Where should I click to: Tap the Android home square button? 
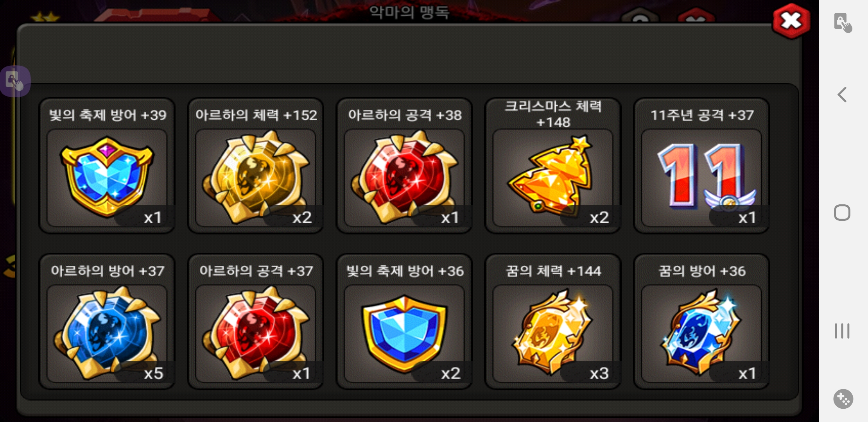842,213
